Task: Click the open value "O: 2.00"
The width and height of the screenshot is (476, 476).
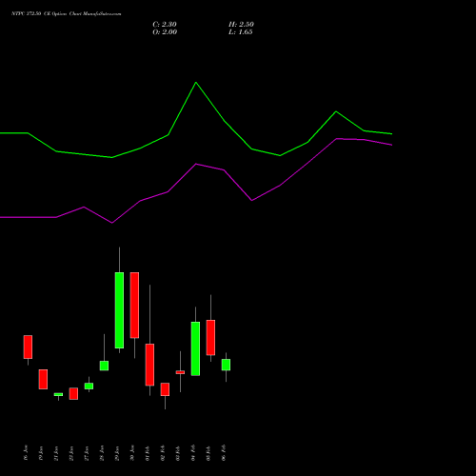Action: point(165,32)
